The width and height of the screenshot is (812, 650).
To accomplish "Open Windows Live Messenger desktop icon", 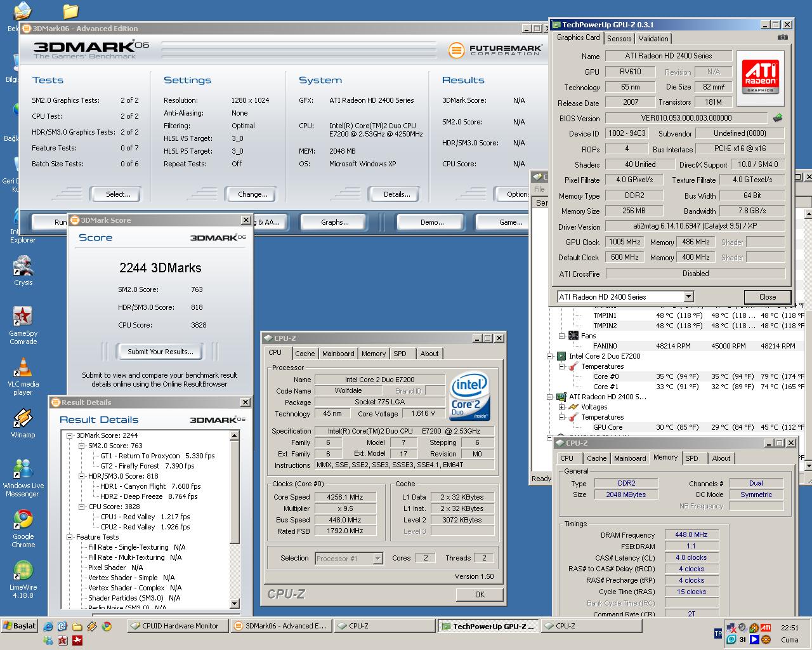I will pyautogui.click(x=23, y=477).
